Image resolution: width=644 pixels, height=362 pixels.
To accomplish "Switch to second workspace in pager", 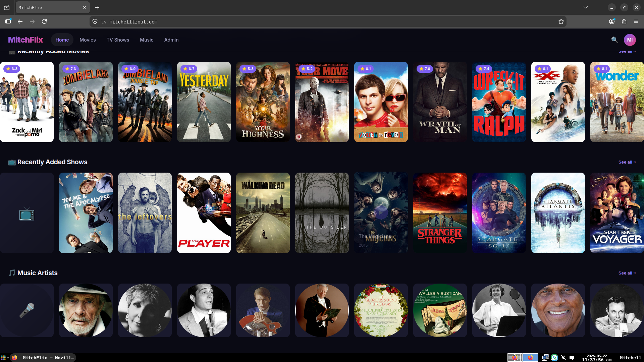I will 531,358.
